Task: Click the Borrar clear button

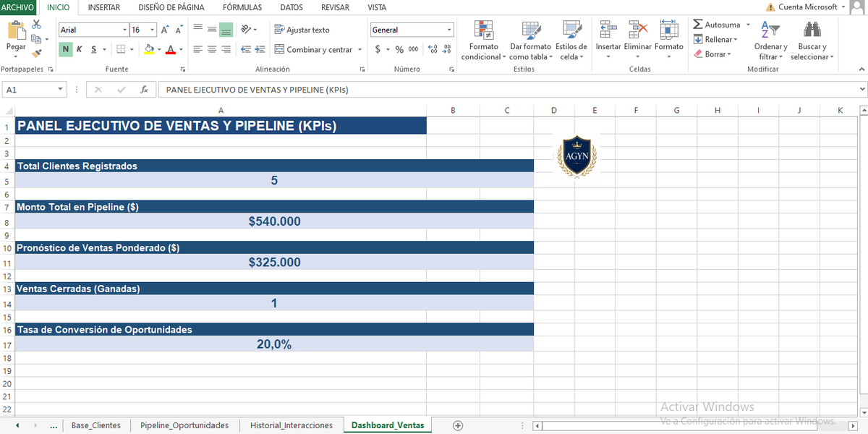Action: (712, 54)
